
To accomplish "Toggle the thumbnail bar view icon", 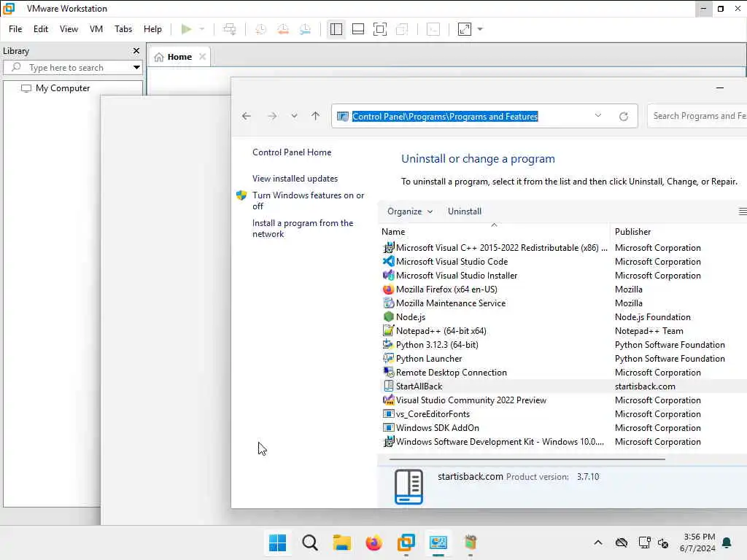I will tap(357, 29).
